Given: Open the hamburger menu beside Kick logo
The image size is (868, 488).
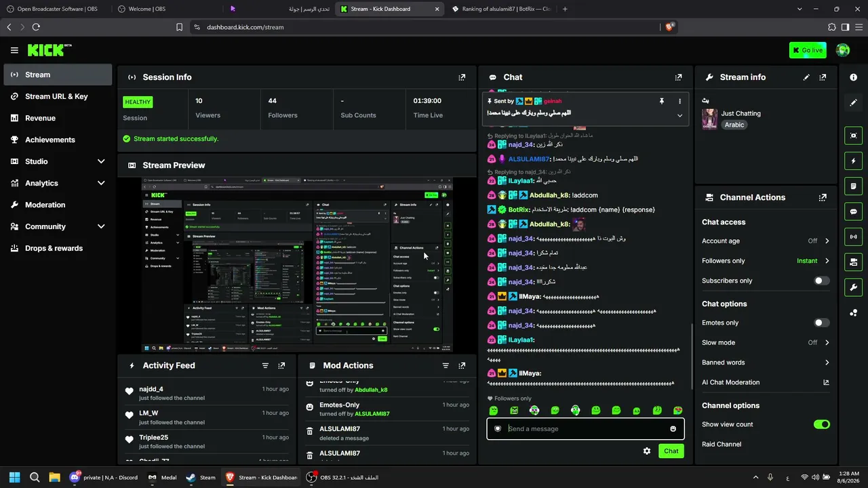Looking at the screenshot, I should tap(14, 50).
